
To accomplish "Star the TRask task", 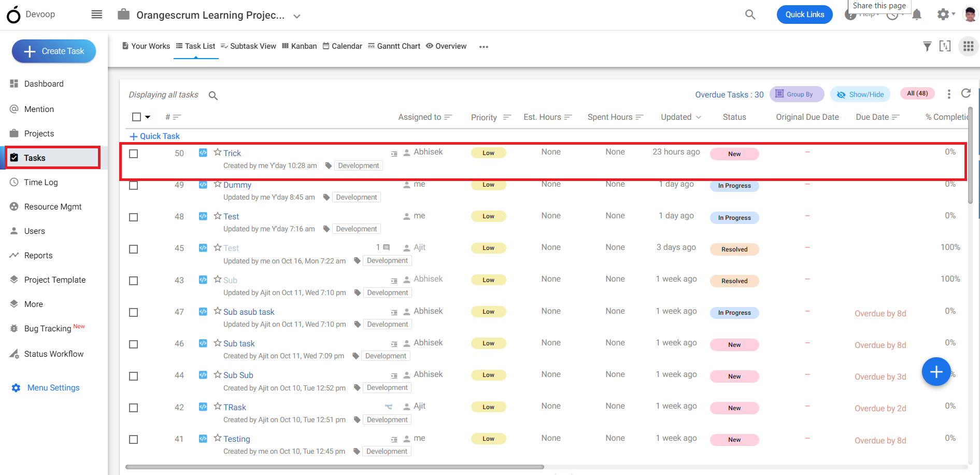I will (218, 407).
